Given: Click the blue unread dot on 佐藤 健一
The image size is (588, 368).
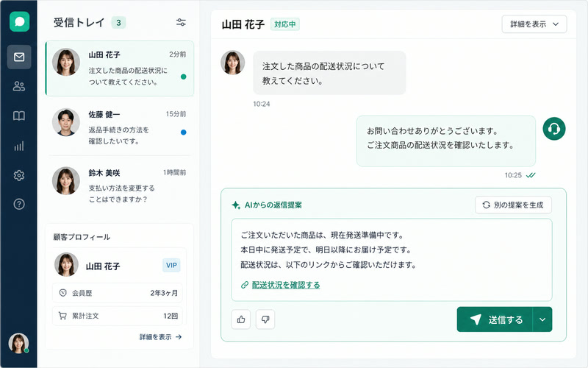Looking at the screenshot, I should [x=183, y=132].
